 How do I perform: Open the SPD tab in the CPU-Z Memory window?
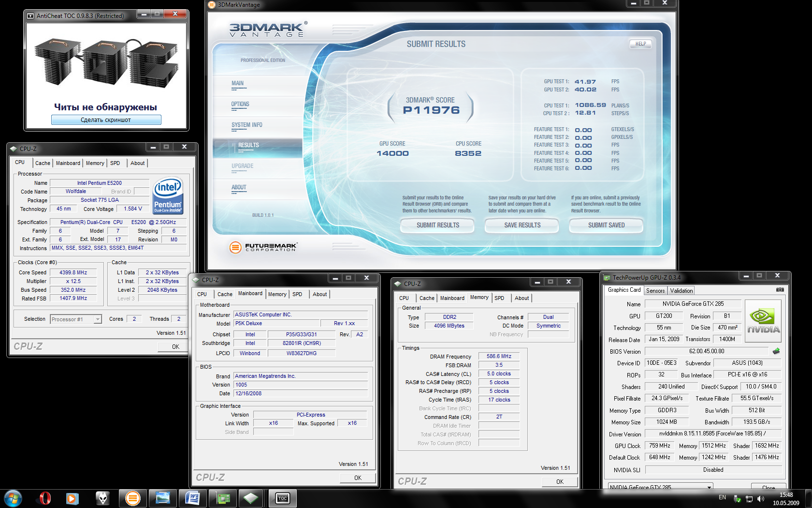tap(499, 298)
